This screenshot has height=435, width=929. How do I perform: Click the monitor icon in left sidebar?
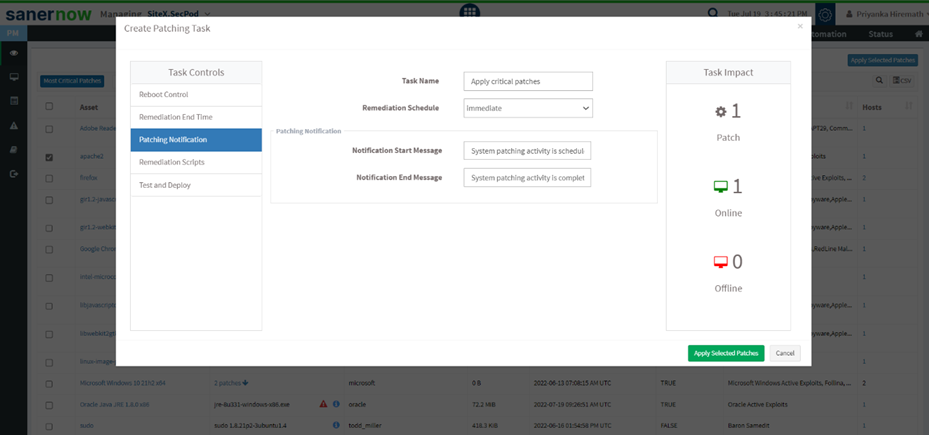[x=14, y=77]
